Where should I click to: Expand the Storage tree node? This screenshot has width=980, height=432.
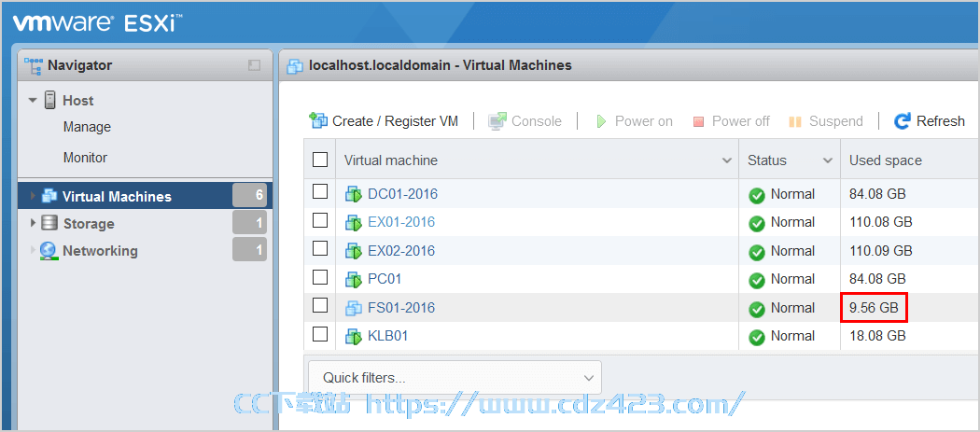(33, 223)
